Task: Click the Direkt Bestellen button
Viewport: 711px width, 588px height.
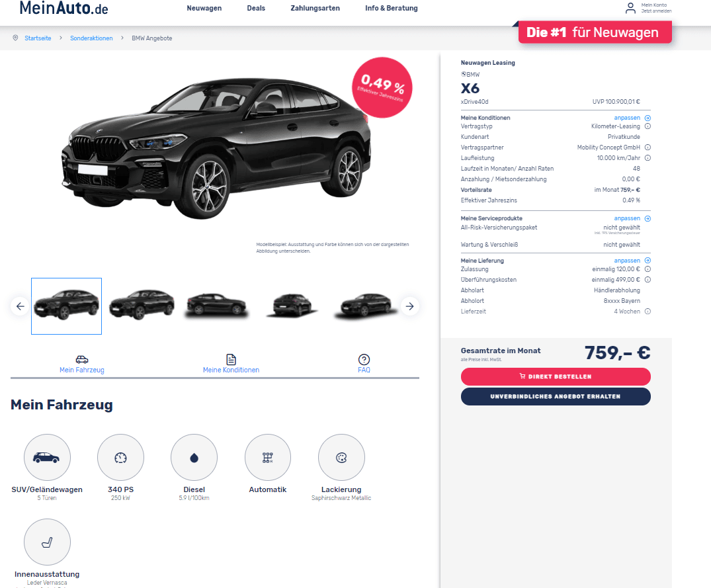Action: [556, 376]
